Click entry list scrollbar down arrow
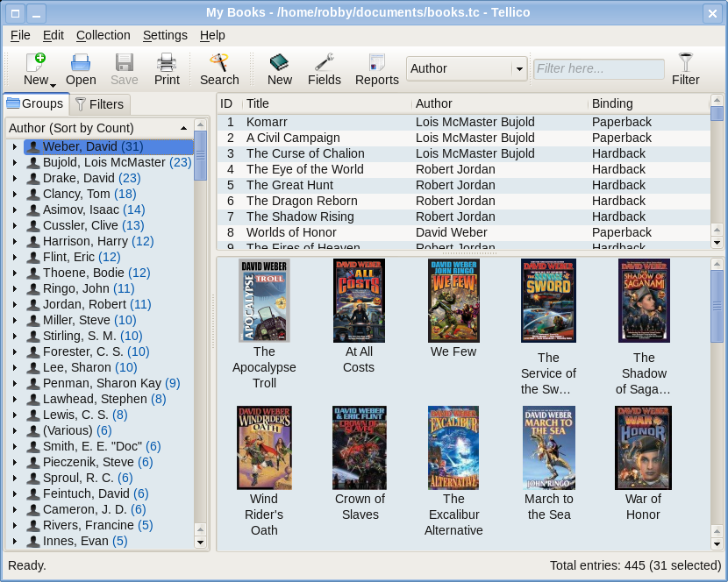 [717, 242]
